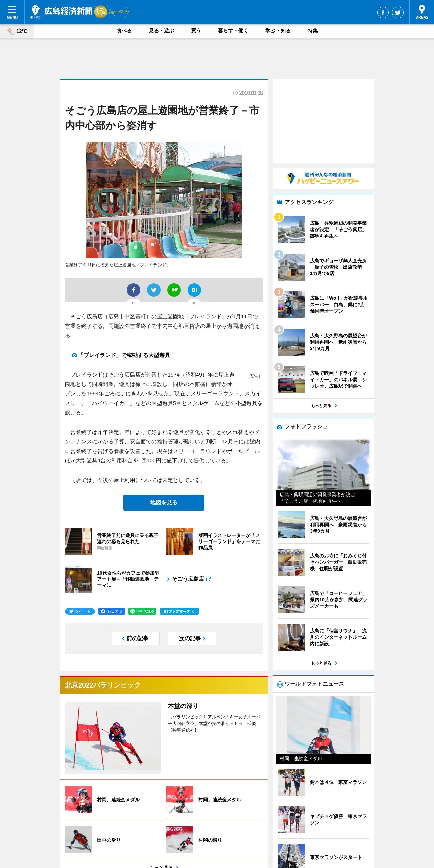Viewport: 434px width, 868px height.
Task: Click the B!ブックマーク button
Action: point(179,611)
